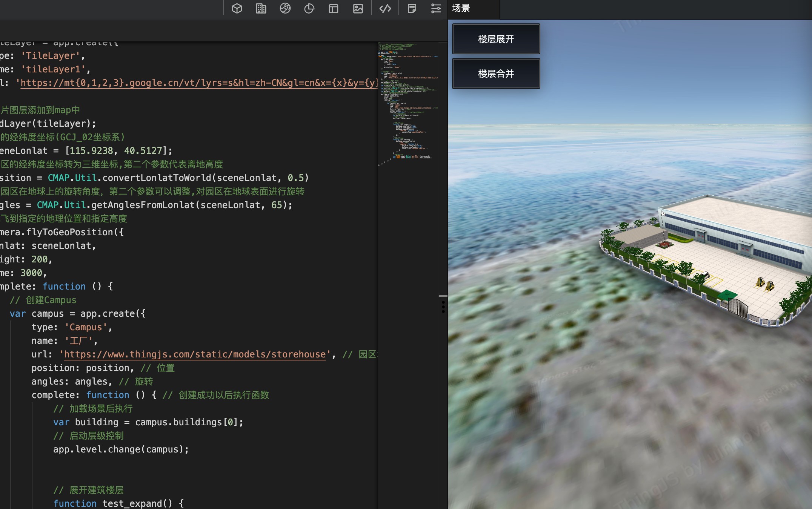Open the image resources icon
The image size is (812, 509).
pos(358,8)
